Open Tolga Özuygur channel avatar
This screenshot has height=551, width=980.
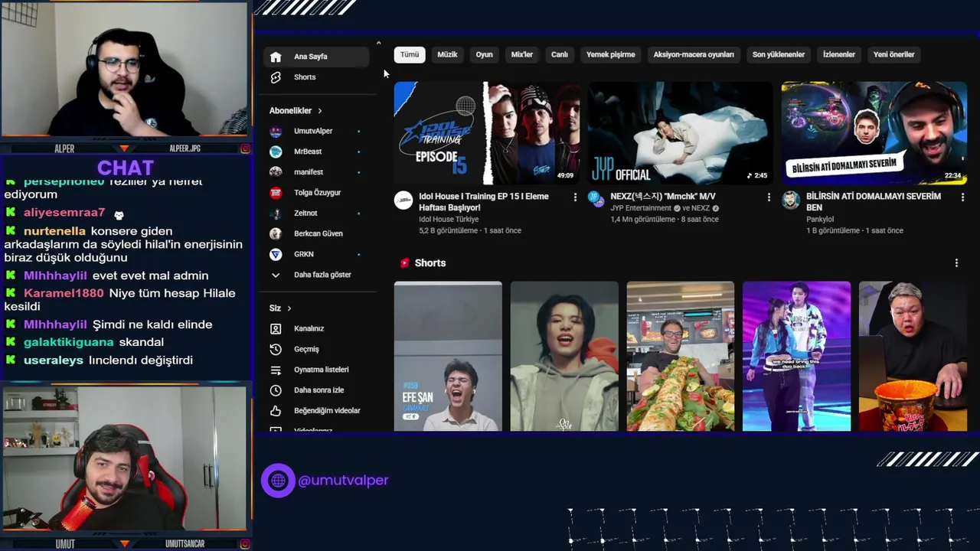[276, 193]
